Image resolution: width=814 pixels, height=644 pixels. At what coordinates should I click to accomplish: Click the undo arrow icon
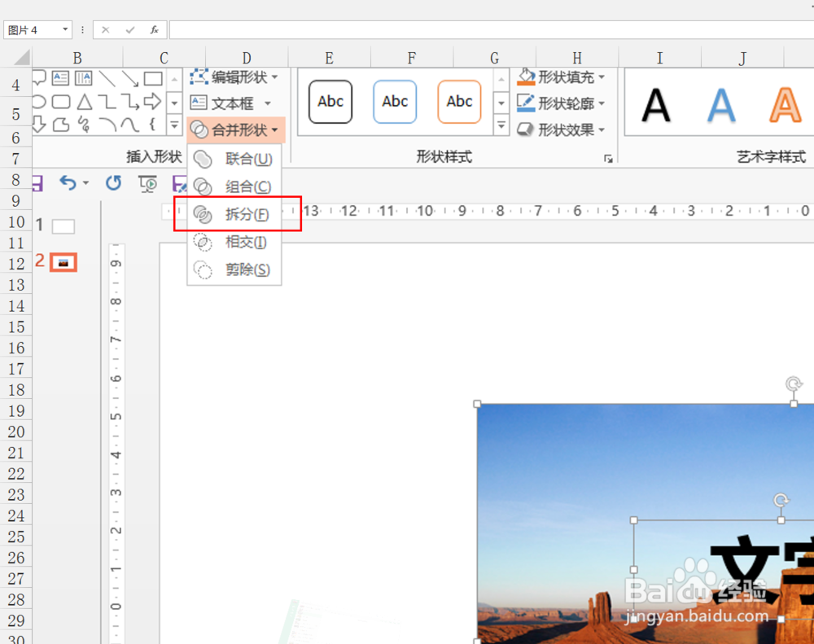pyautogui.click(x=68, y=183)
